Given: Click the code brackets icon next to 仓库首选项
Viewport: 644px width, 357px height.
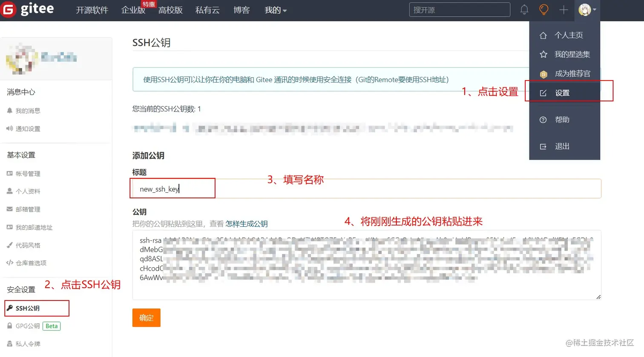Looking at the screenshot, I should (9, 263).
